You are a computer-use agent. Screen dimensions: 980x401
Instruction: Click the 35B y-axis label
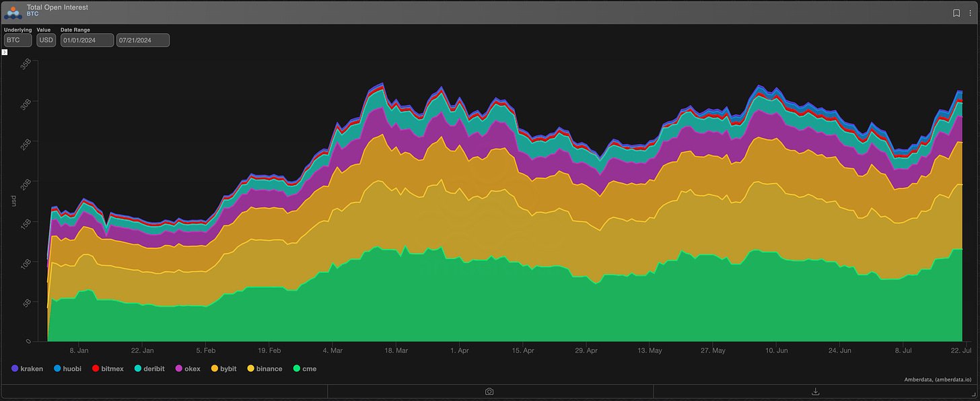click(26, 64)
